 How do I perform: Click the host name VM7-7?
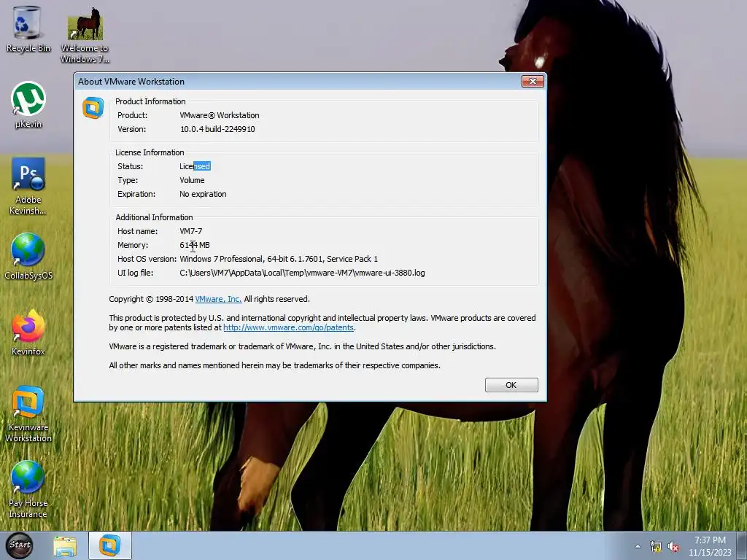(190, 231)
